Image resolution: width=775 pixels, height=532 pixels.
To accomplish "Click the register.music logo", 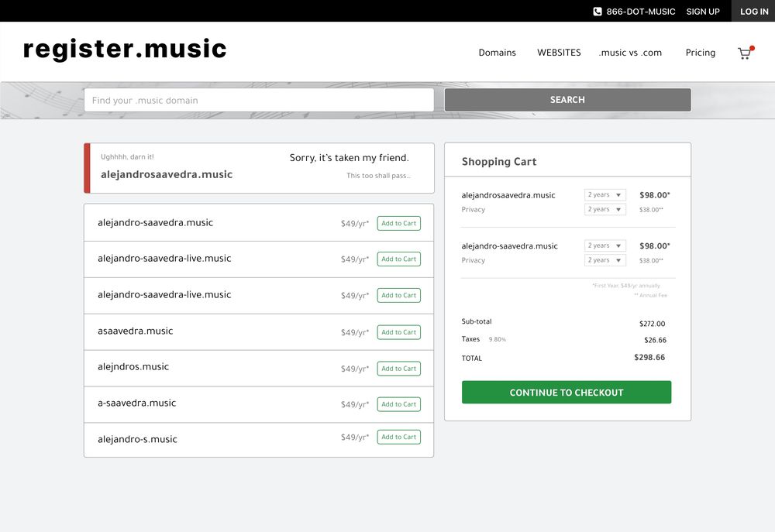I will (125, 49).
